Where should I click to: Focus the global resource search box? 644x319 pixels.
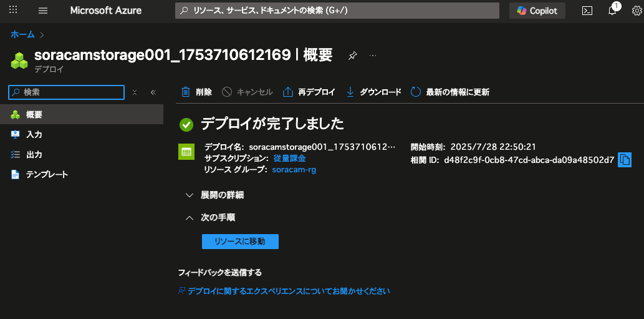(x=337, y=11)
